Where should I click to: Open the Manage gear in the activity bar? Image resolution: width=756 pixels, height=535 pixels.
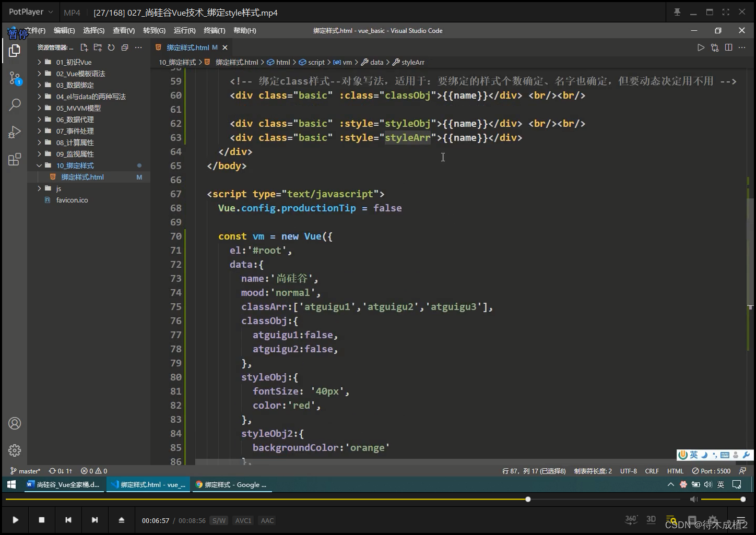[x=15, y=450]
